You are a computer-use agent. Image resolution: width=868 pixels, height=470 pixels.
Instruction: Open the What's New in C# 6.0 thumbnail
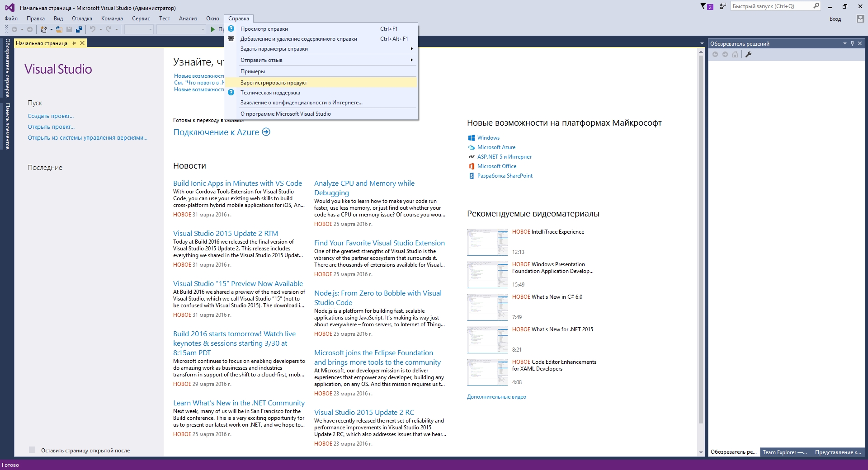pyautogui.click(x=487, y=307)
